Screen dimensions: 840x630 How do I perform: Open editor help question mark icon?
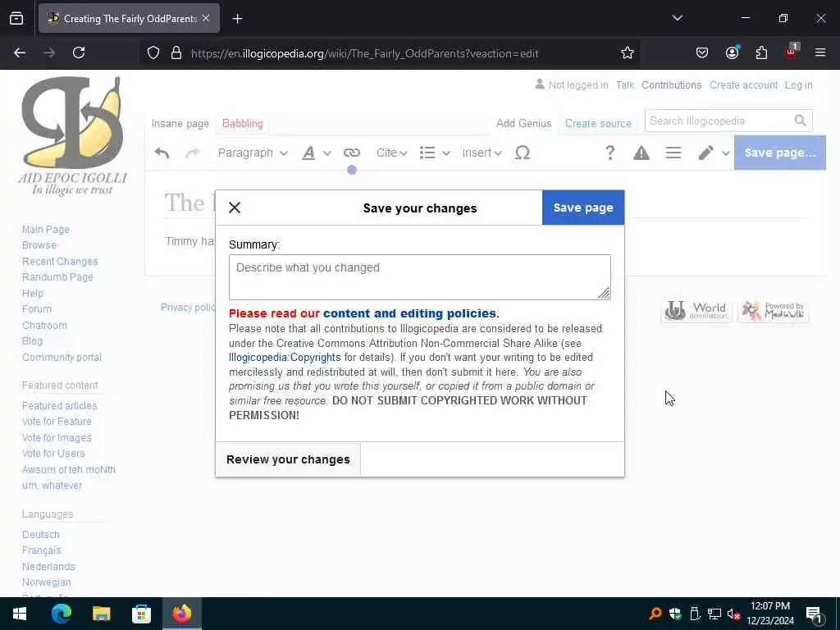(x=609, y=153)
